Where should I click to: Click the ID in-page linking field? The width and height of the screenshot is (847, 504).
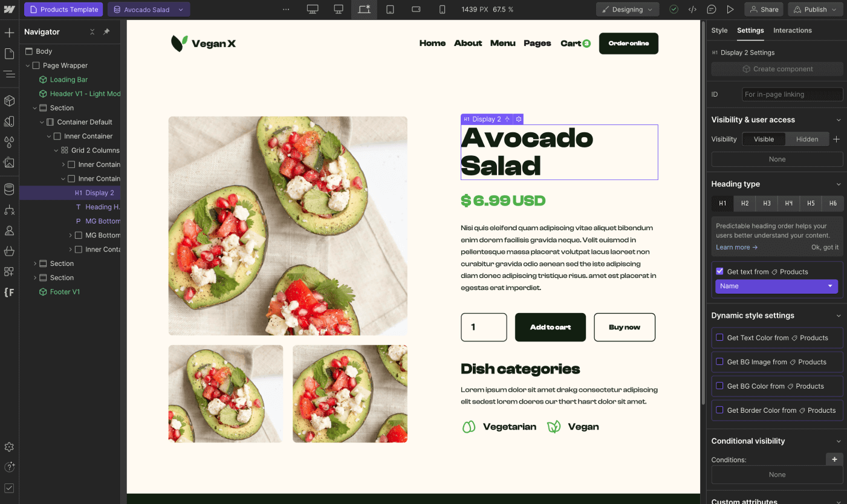click(792, 94)
